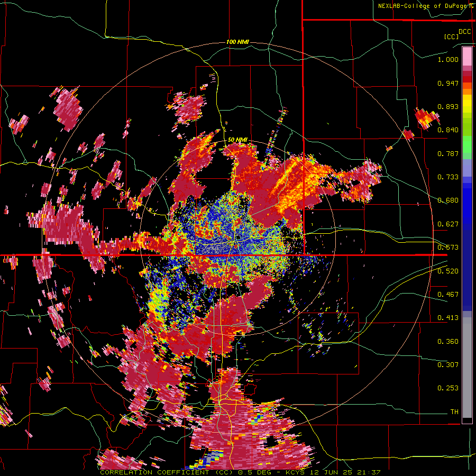
Task: Click the 0.627 scale value
Action: click(448, 224)
